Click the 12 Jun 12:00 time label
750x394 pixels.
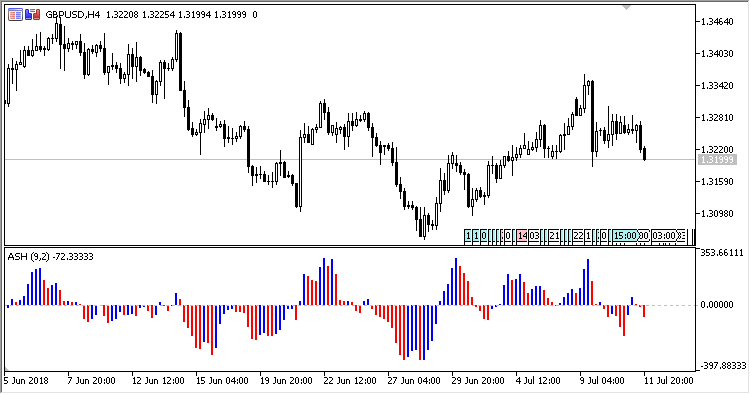[x=158, y=381]
